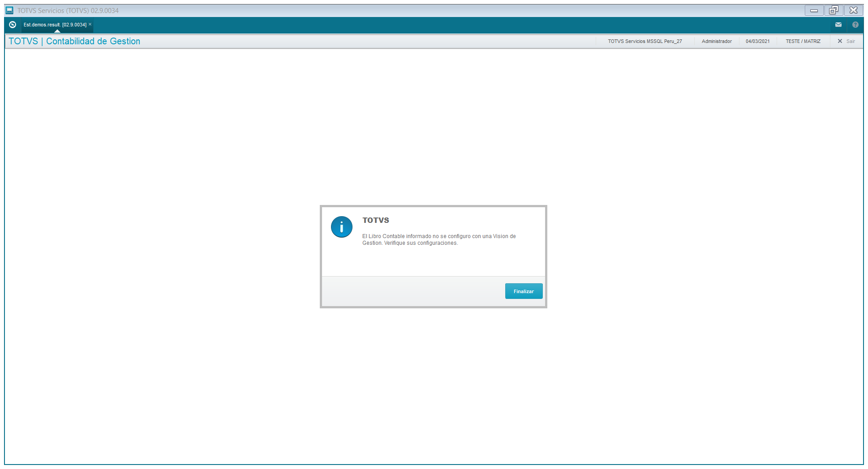Click the Libro Contable message text

[x=439, y=239]
